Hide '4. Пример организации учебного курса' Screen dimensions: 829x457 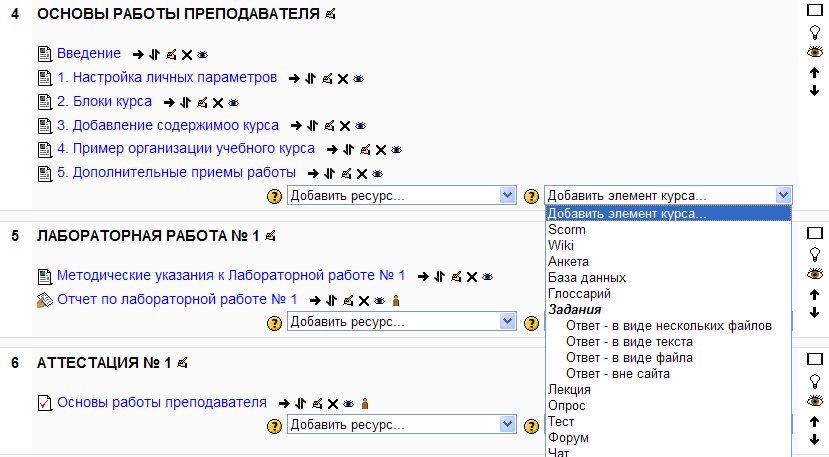(x=397, y=150)
